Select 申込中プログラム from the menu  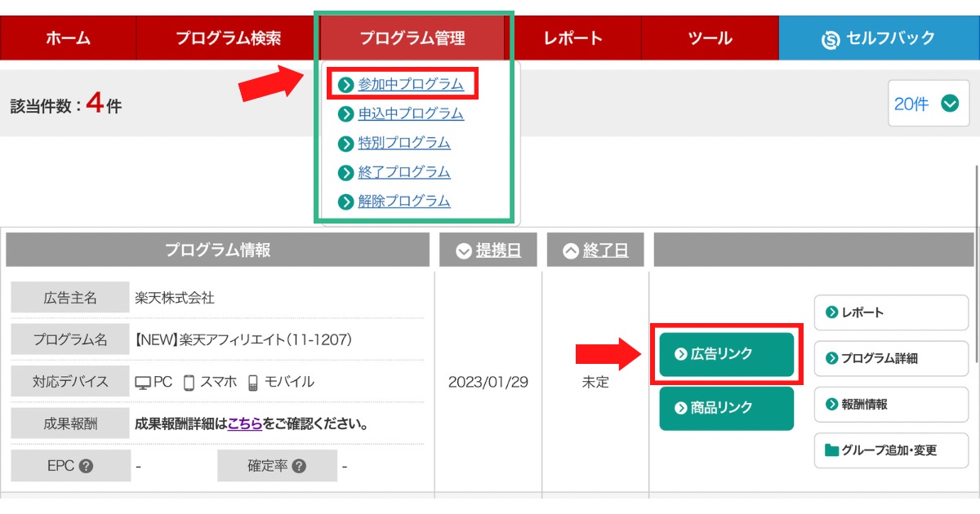click(x=411, y=113)
